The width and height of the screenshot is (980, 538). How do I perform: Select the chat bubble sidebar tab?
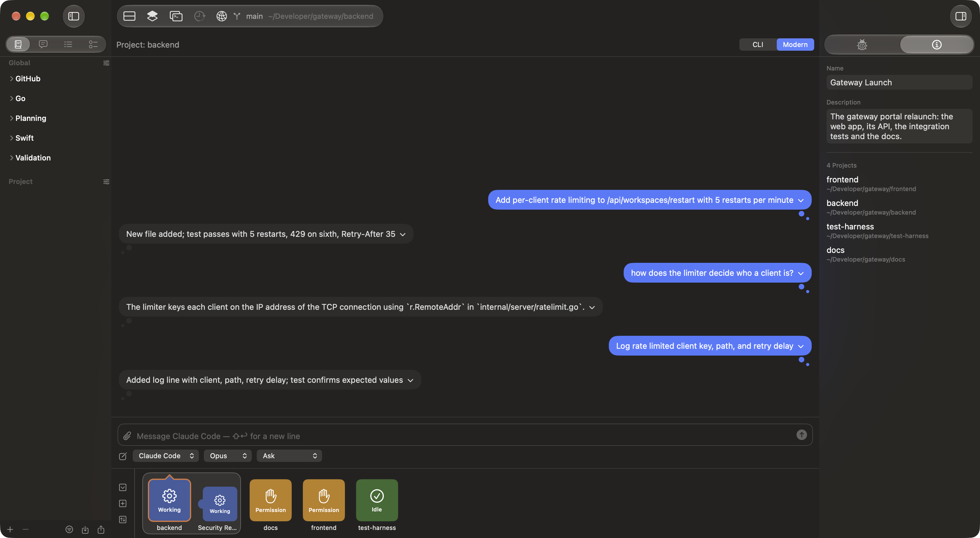click(43, 44)
